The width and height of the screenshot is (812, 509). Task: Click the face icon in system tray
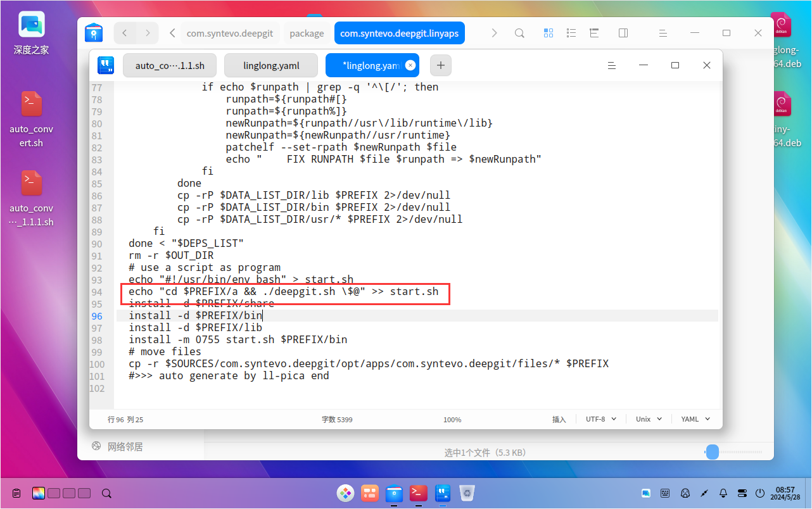[x=685, y=493]
